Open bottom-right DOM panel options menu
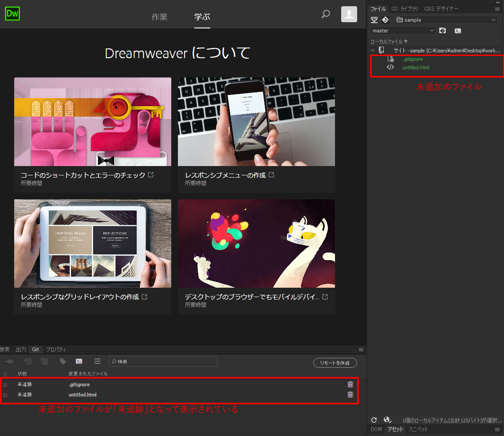504x436 pixels. pyautogui.click(x=497, y=430)
